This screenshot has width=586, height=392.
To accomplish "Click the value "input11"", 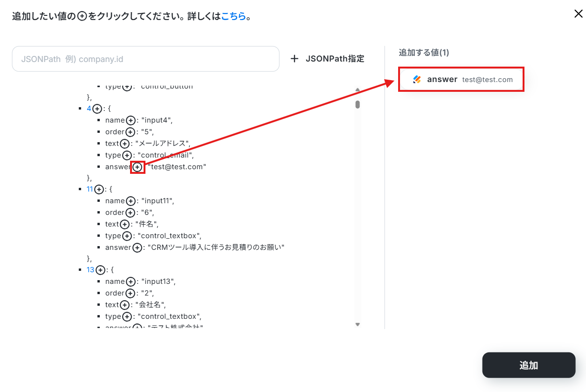I will pyautogui.click(x=158, y=201).
